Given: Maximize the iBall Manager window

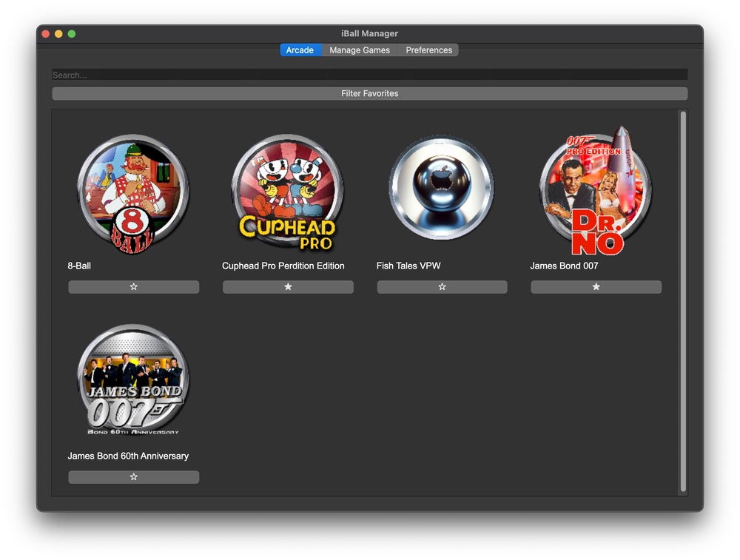Looking at the screenshot, I should click(x=72, y=33).
